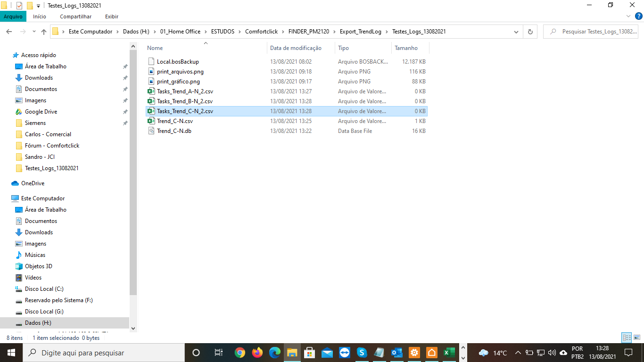Launch TeamViewer from the taskbar
The height and width of the screenshot is (362, 644).
tap(345, 353)
